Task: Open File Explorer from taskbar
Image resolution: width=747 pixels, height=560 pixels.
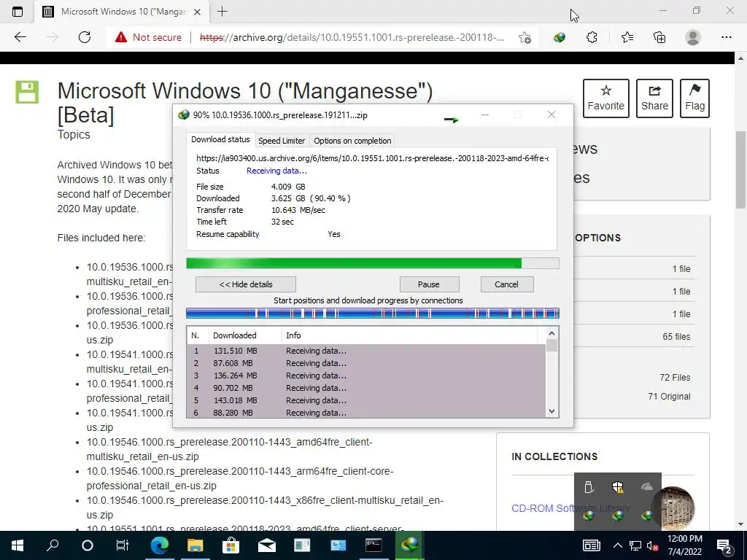Action: (195, 545)
